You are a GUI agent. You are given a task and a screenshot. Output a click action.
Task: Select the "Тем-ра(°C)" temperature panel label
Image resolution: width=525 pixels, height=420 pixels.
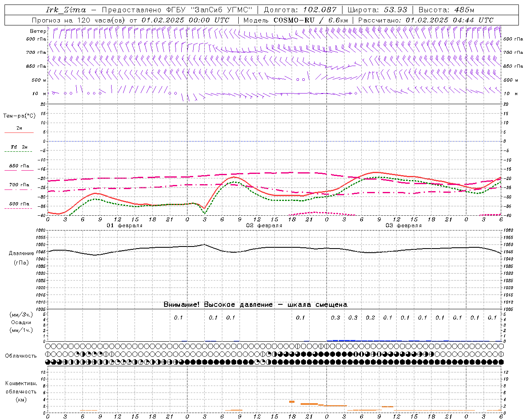click(19, 116)
